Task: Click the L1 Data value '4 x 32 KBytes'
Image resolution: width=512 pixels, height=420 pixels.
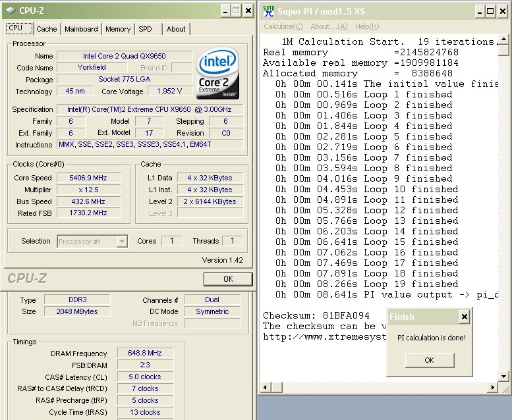Action: pyautogui.click(x=210, y=178)
